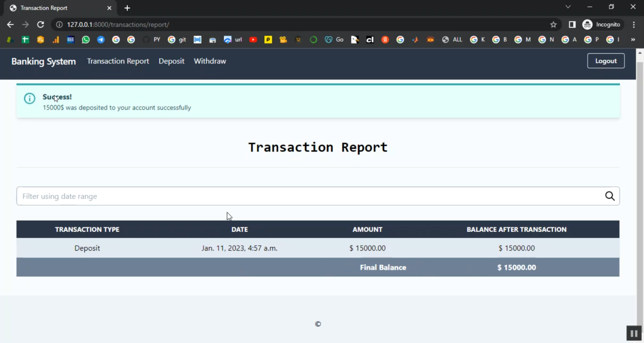
Task: Open the YouTube bookmark
Action: coord(253,39)
